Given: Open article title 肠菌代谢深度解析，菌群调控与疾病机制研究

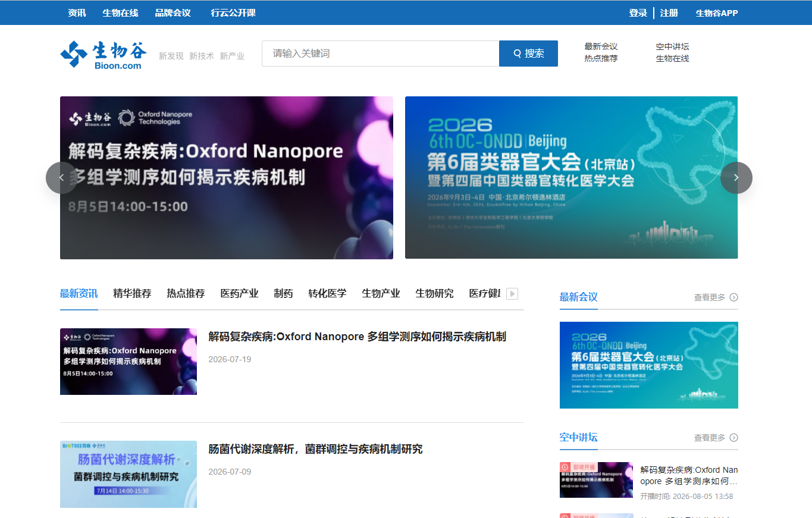Looking at the screenshot, I should [x=315, y=449].
